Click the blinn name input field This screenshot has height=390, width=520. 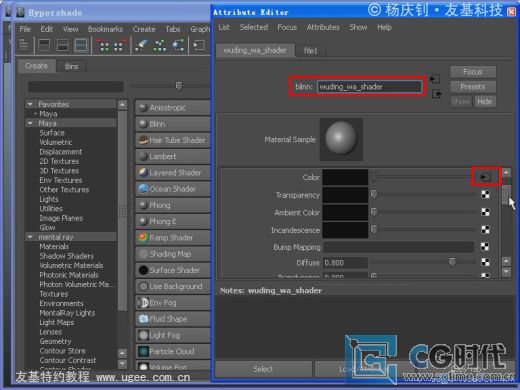(369, 87)
